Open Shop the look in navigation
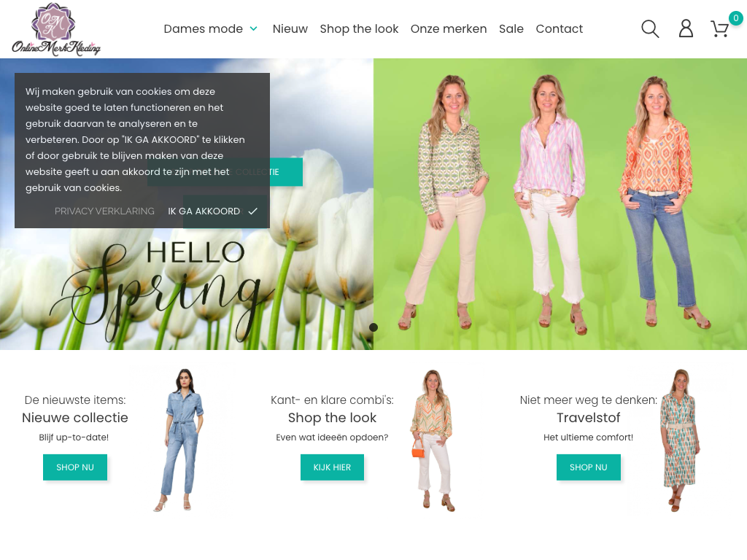Image resolution: width=747 pixels, height=560 pixels. [359, 29]
